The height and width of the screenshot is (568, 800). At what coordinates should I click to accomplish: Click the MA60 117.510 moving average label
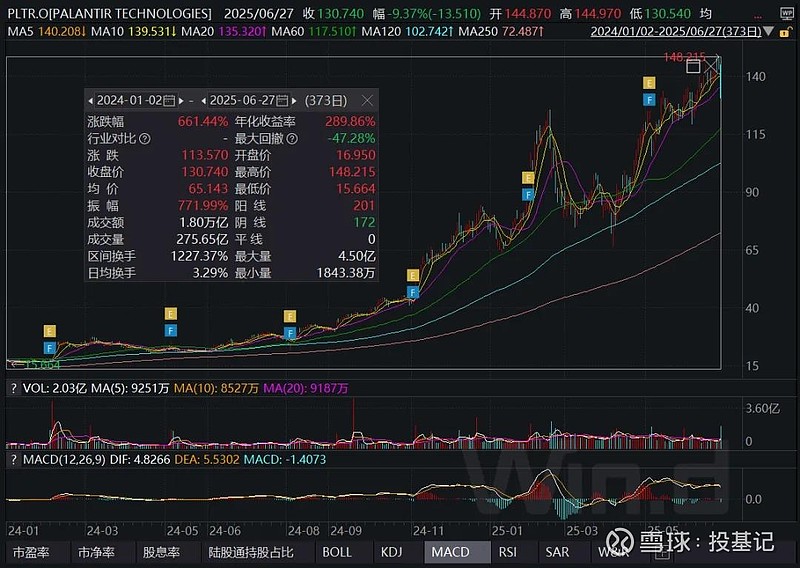coord(314,32)
